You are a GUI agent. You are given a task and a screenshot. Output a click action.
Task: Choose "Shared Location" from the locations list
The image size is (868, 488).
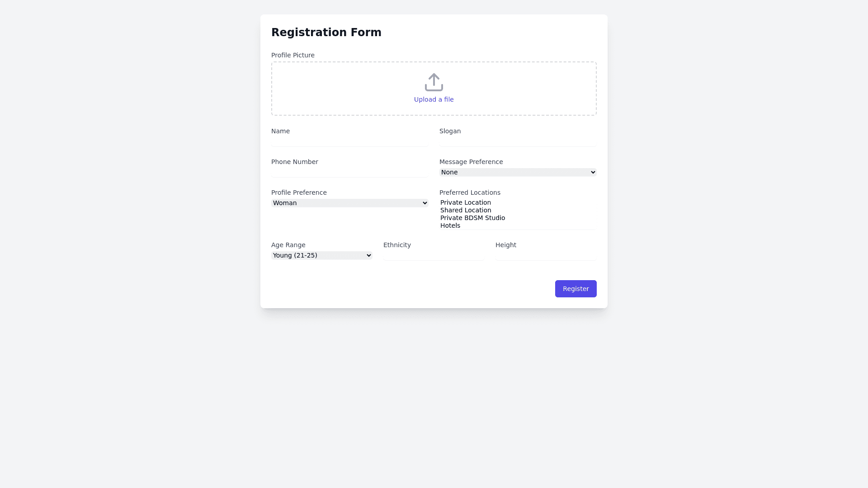pos(466,210)
